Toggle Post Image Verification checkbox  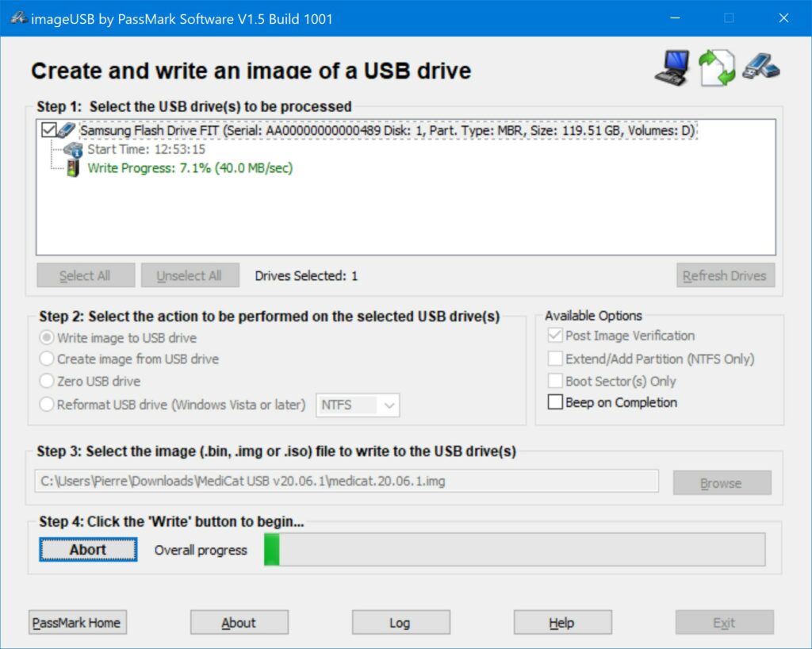554,335
